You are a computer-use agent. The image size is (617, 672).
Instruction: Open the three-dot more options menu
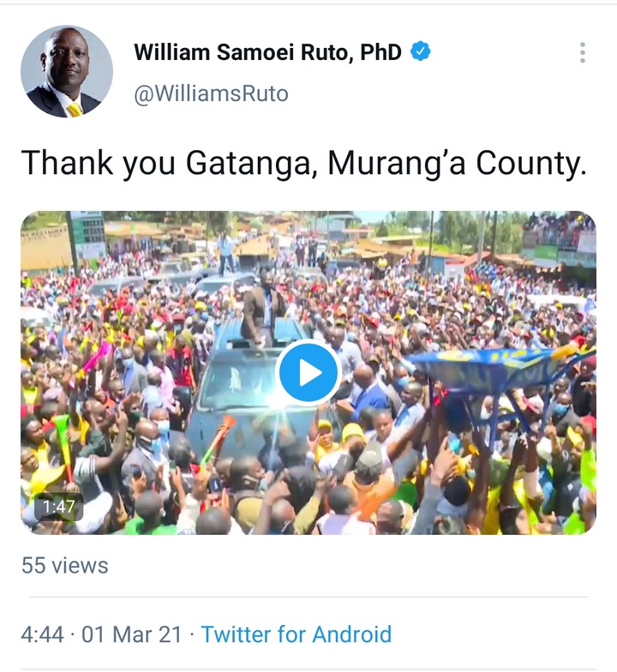click(x=583, y=53)
